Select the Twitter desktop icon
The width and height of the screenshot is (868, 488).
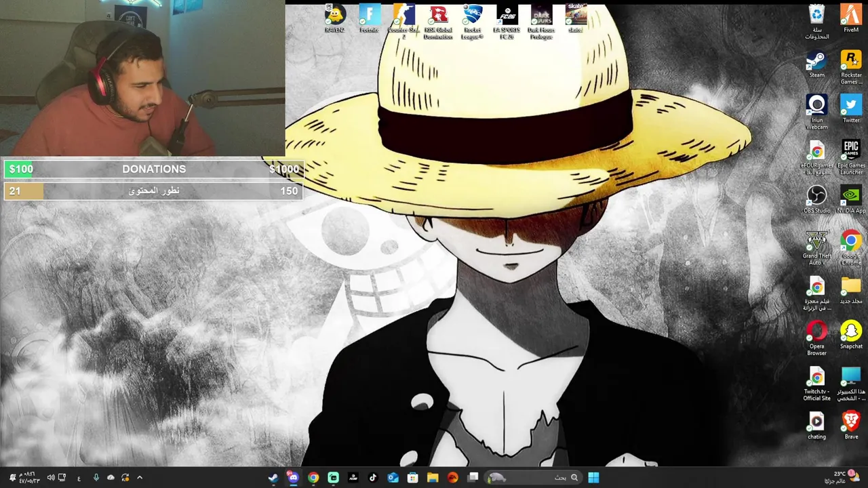coord(851,109)
